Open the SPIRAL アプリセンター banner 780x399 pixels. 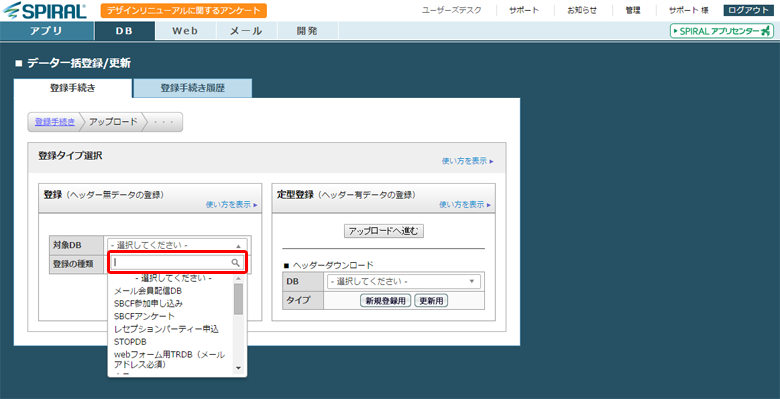pyautogui.click(x=721, y=31)
